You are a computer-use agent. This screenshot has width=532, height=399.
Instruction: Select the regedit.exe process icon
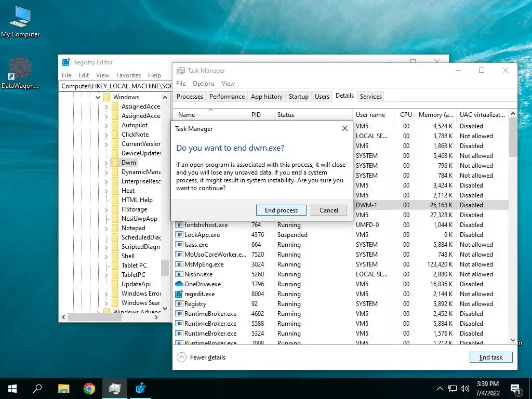point(179,294)
